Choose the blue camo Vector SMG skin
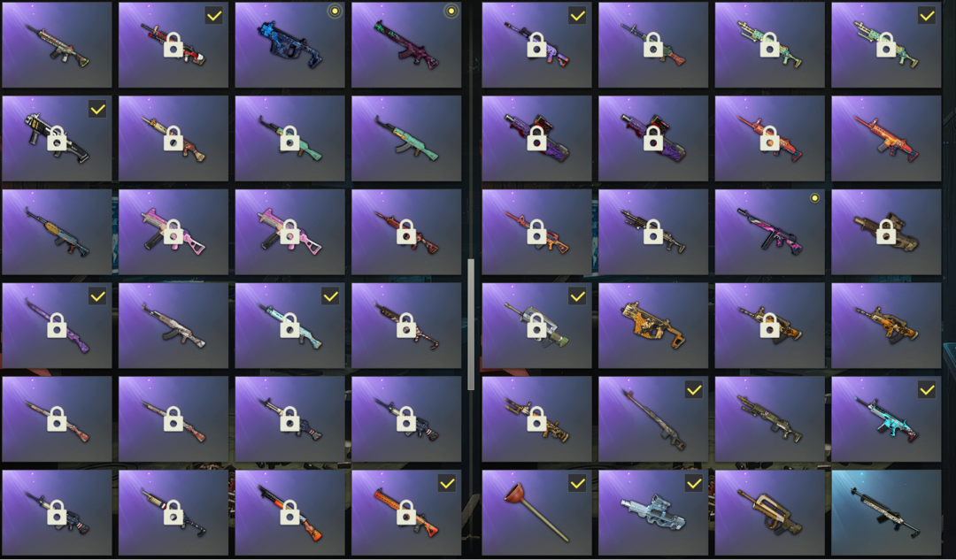Viewport: 956px width, 560px height. [289, 44]
